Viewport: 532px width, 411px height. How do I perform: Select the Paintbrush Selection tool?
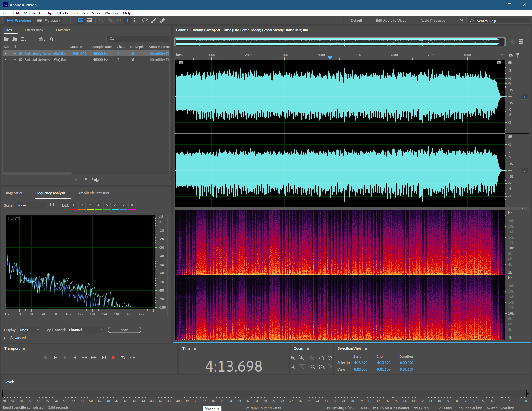click(154, 20)
